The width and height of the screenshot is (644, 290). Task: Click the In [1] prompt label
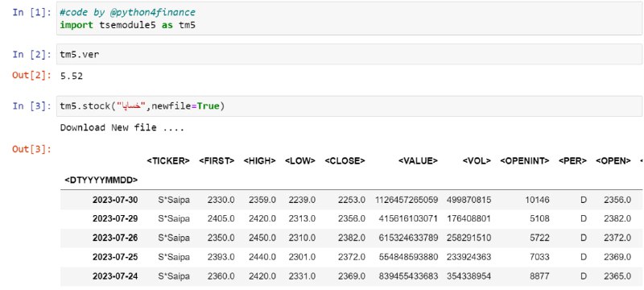click(x=31, y=12)
